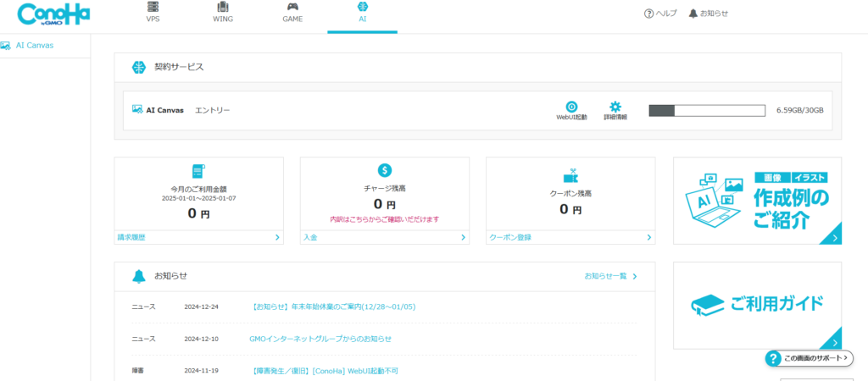This screenshot has height=381, width=868.
Task: Click the 今月のご利用金額 invoice icon
Action: point(198,171)
